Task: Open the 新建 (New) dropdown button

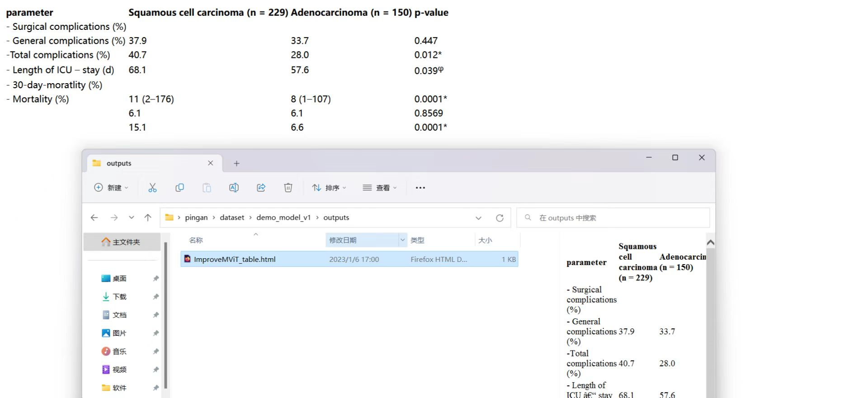Action: 111,188
